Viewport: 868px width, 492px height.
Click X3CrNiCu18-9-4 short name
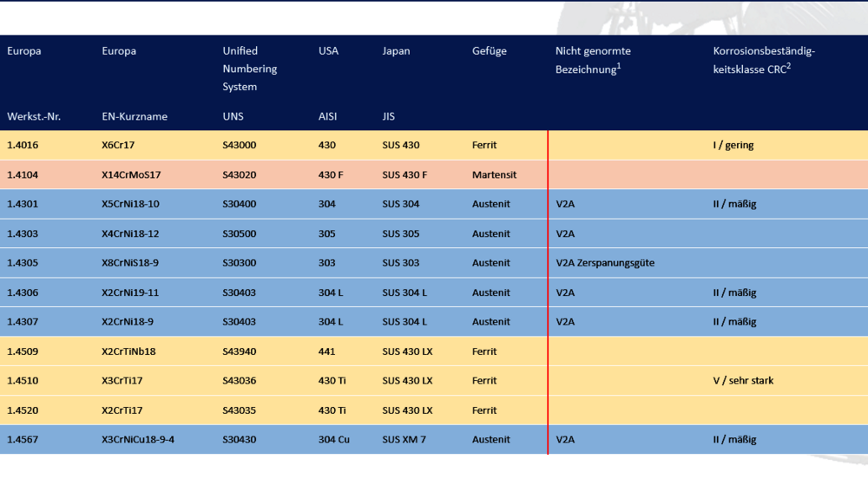point(138,439)
